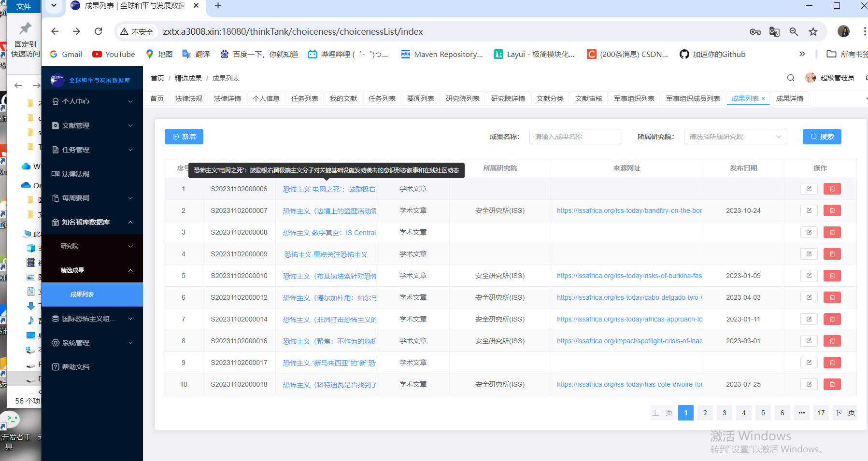The width and height of the screenshot is (868, 461).
Task: Reload the page with refresh icon
Action: coord(98,31)
